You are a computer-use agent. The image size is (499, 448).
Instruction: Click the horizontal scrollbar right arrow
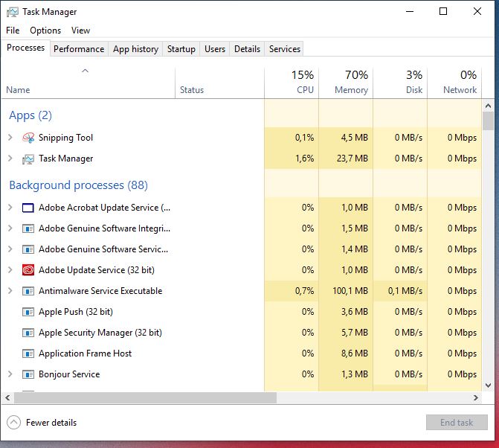pyautogui.click(x=476, y=397)
